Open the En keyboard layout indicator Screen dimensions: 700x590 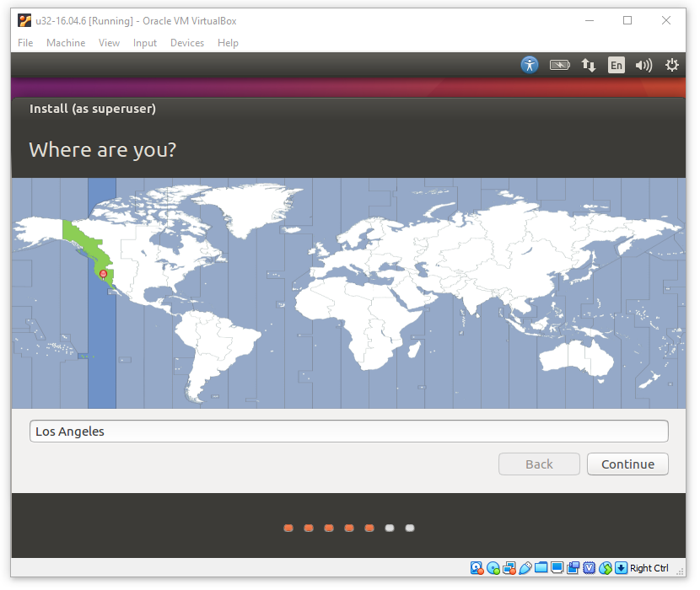pos(617,65)
